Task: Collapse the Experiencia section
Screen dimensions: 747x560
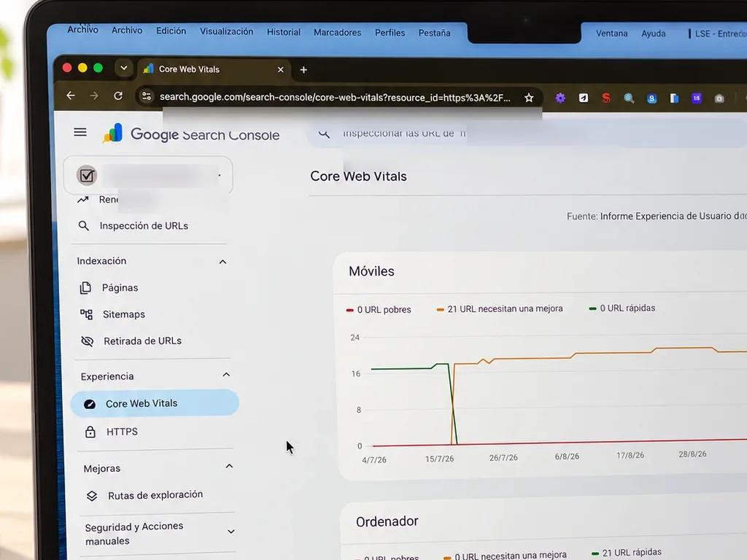Action: click(x=226, y=375)
